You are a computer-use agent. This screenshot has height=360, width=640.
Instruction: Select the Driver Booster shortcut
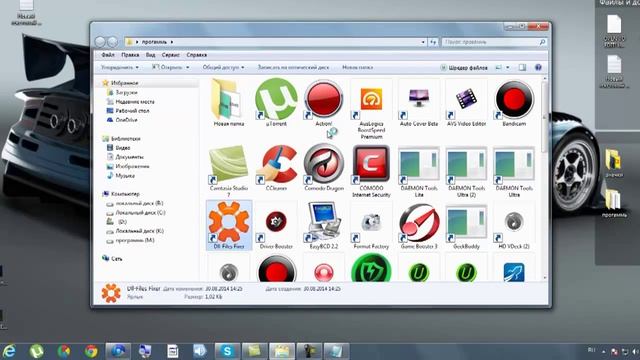pos(276,225)
